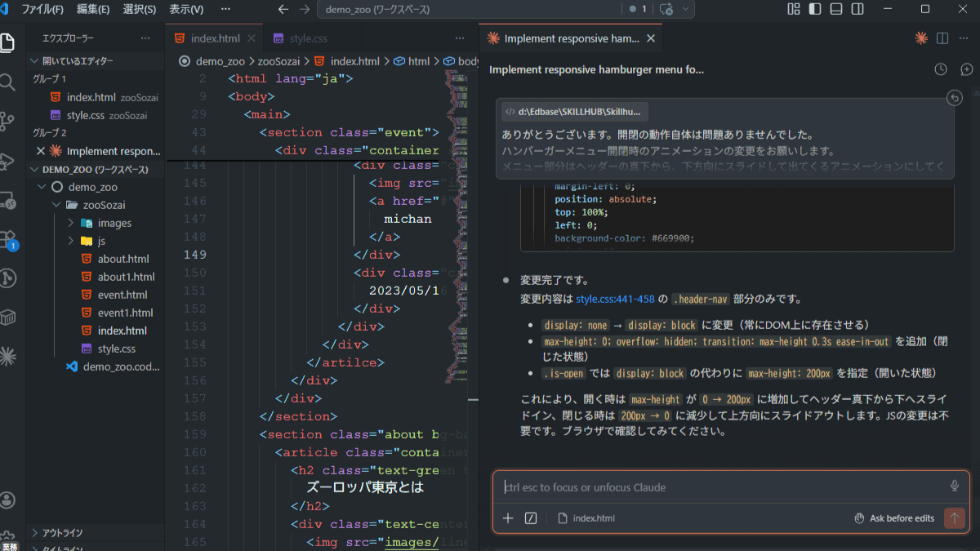Toggle the Ask before edits mode
980x551 pixels.
pyautogui.click(x=893, y=518)
